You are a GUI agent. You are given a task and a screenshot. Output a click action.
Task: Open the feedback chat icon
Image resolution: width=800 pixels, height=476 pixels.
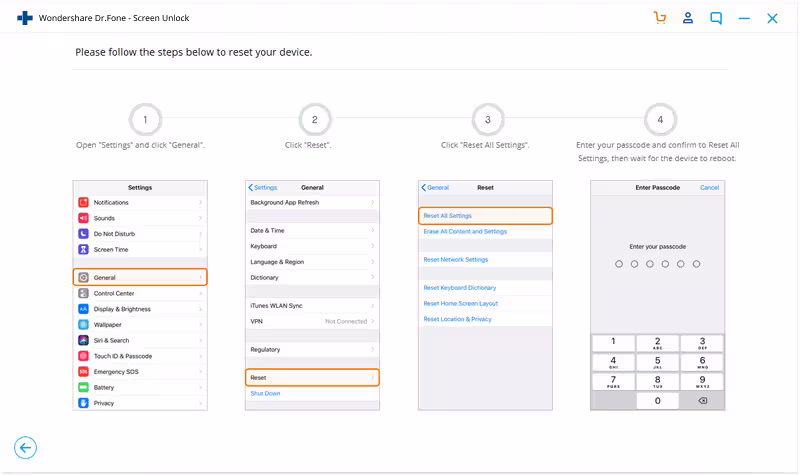[716, 18]
